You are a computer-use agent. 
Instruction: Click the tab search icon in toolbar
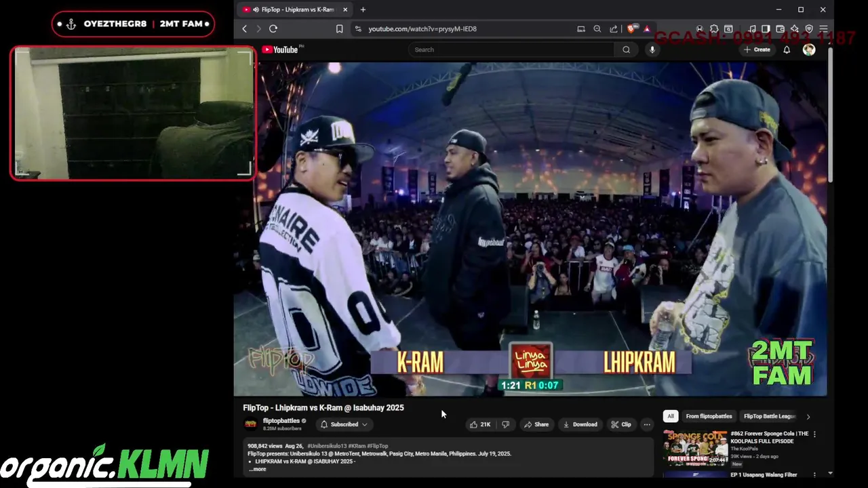pos(728,29)
